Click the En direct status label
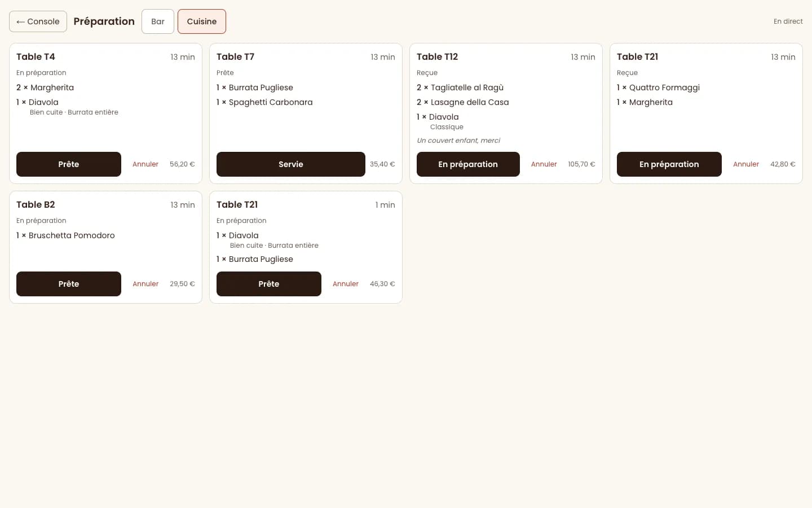 pyautogui.click(x=788, y=21)
